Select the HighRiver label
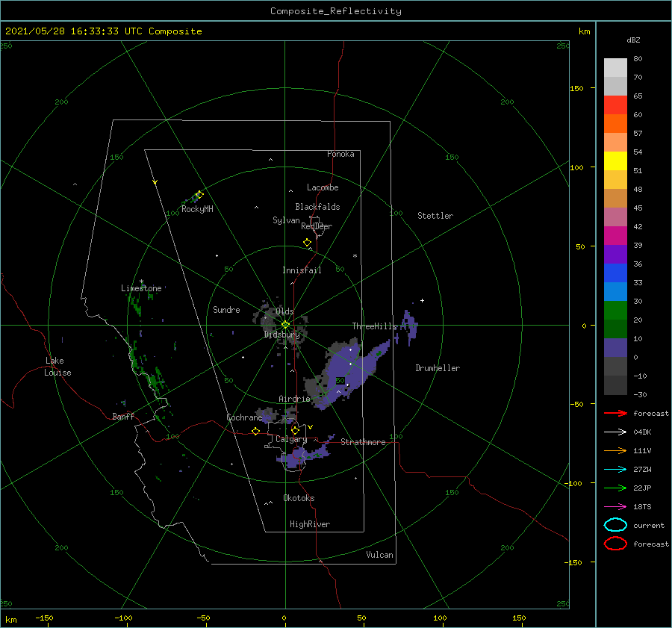 tap(310, 524)
